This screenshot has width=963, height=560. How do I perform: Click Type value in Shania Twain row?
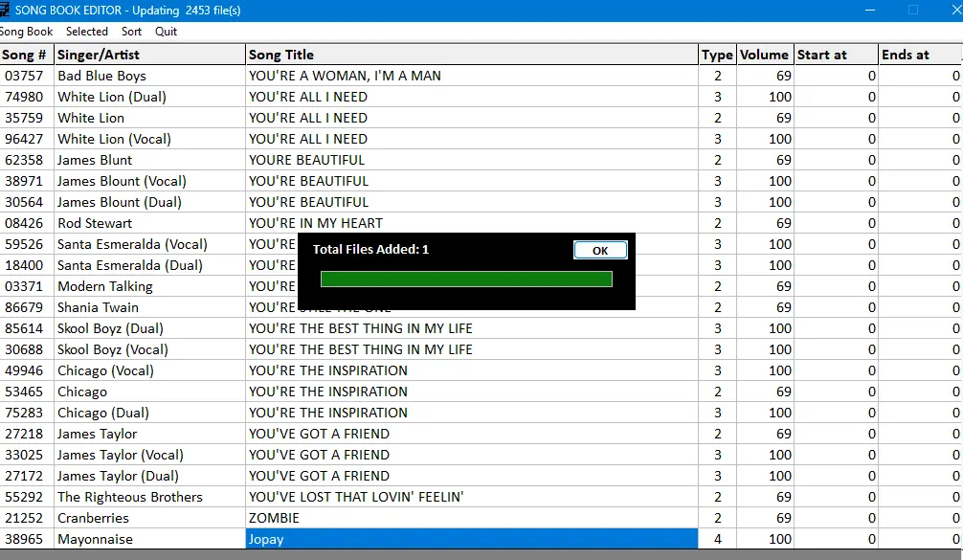click(x=717, y=307)
